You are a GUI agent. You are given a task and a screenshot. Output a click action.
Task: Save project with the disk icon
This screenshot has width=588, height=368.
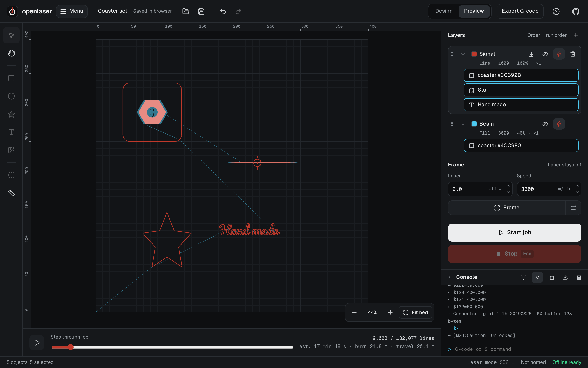[x=201, y=11]
